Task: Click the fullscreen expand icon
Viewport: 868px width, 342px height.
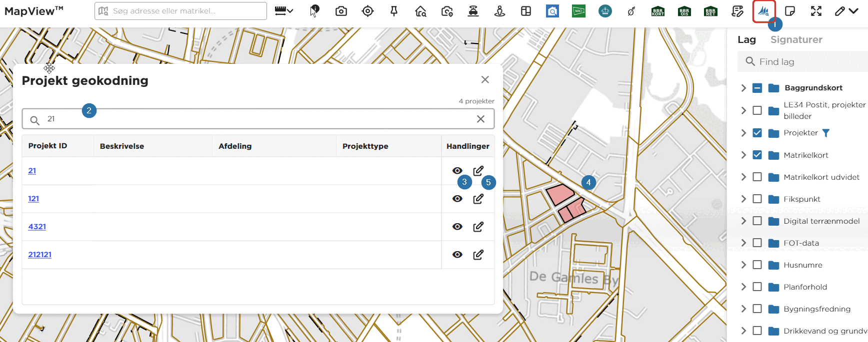Action: [816, 11]
